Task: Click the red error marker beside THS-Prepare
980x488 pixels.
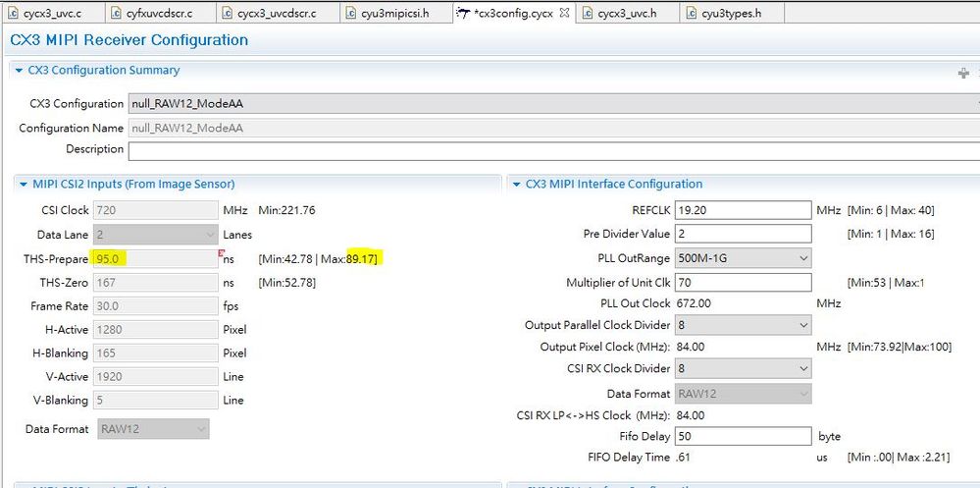Action: coord(221,253)
